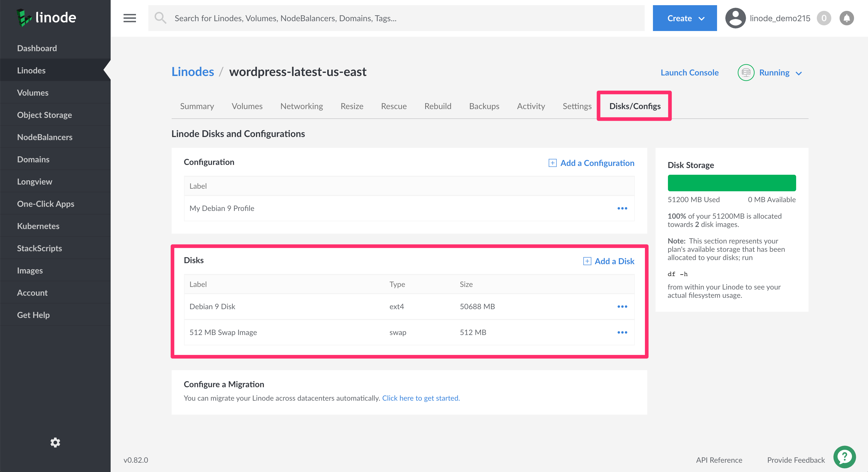Viewport: 868px width, 472px height.
Task: Switch to the Backups tab
Action: coord(484,106)
